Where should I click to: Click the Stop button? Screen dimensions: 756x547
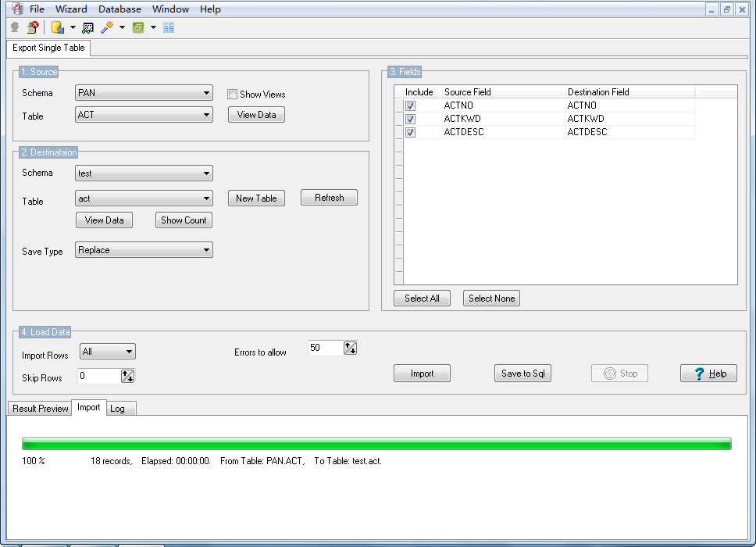tap(619, 374)
